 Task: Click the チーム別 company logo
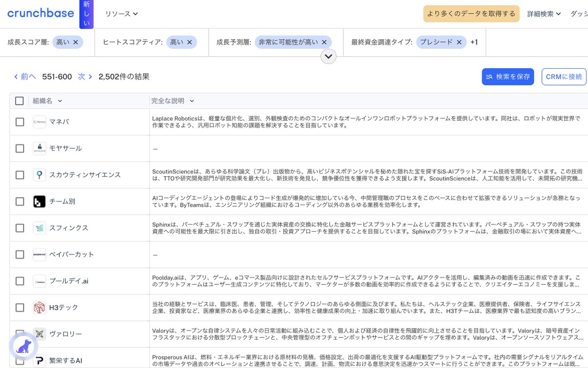point(40,201)
